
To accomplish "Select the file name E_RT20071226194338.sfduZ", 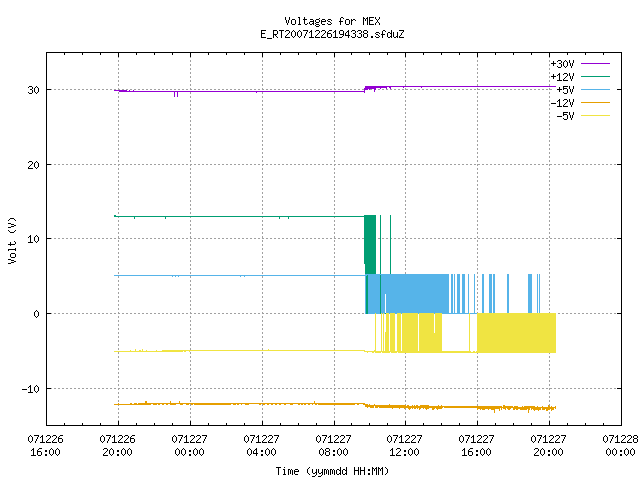I will pyautogui.click(x=332, y=34).
